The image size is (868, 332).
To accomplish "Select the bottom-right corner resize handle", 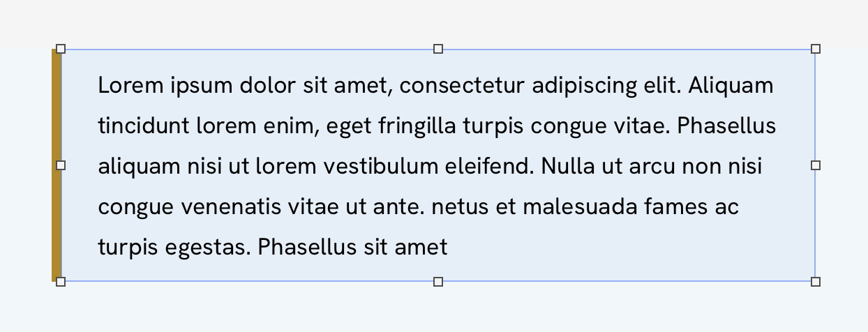I will (x=816, y=282).
